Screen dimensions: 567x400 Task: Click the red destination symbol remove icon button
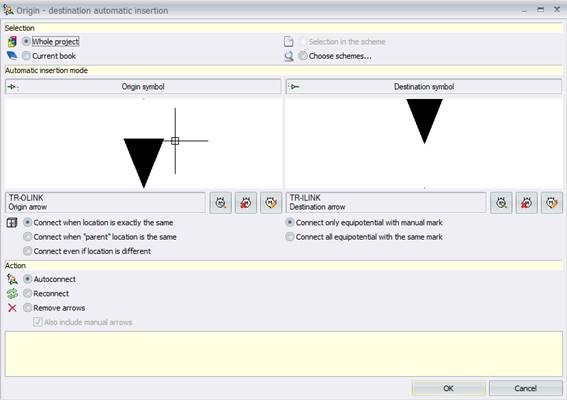pyautogui.click(x=526, y=203)
